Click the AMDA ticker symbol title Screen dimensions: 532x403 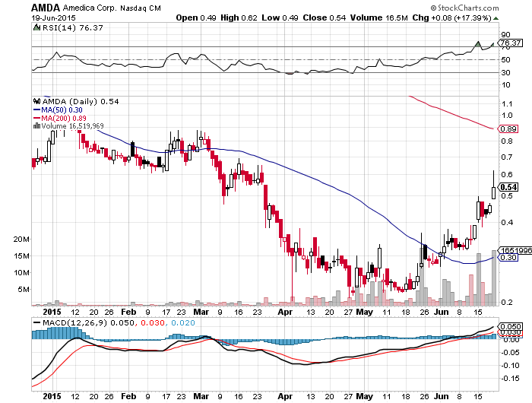tap(46, 8)
